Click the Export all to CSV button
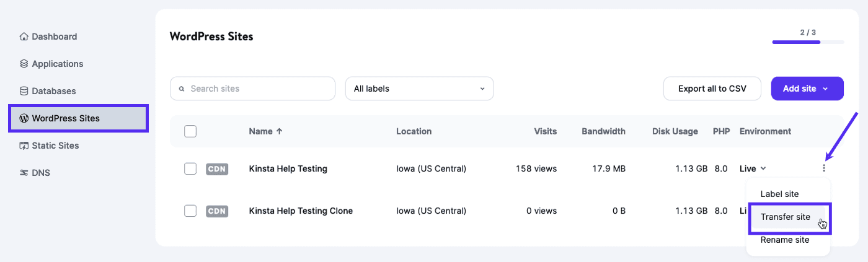Viewport: 868px width, 262px height. [712, 89]
